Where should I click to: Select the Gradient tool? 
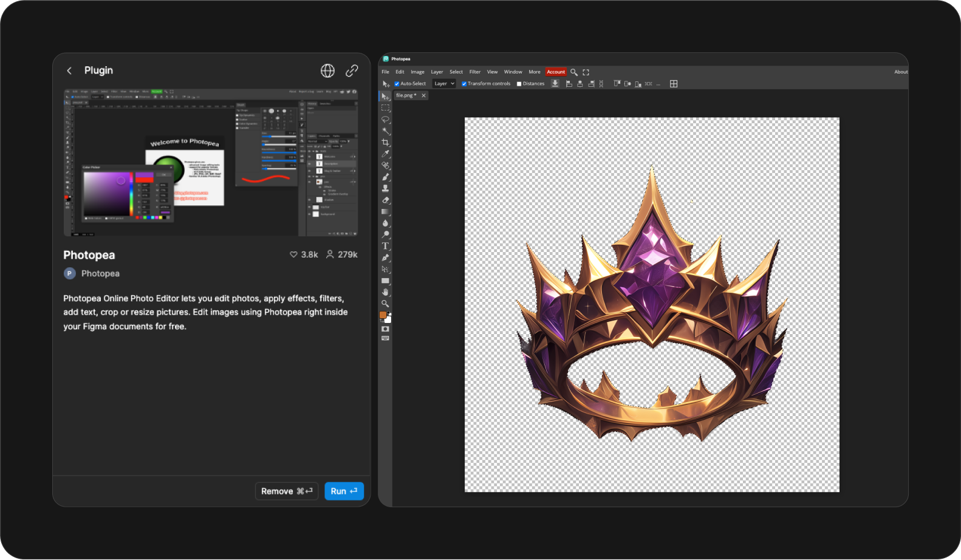click(385, 211)
